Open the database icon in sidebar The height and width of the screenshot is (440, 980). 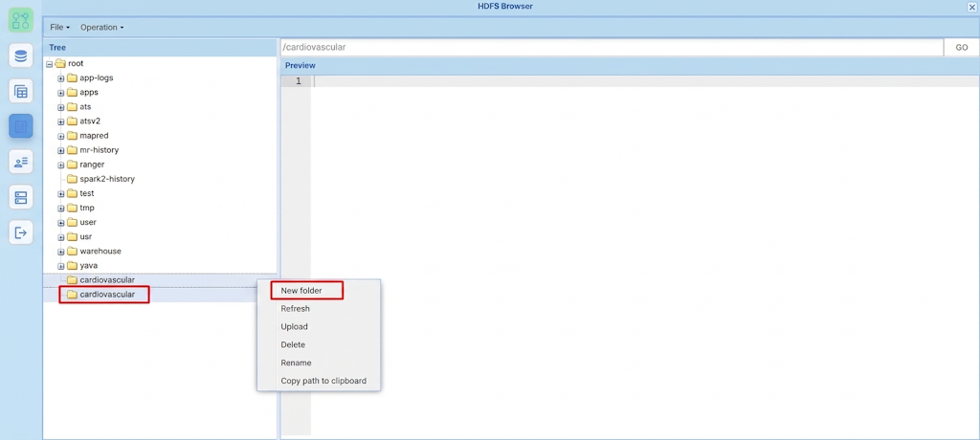coord(21,56)
